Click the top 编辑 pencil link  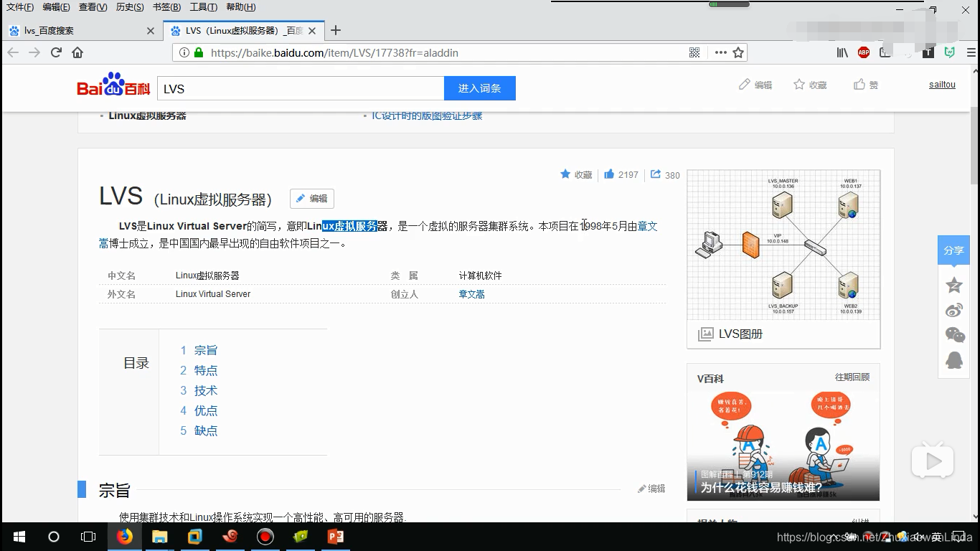755,85
